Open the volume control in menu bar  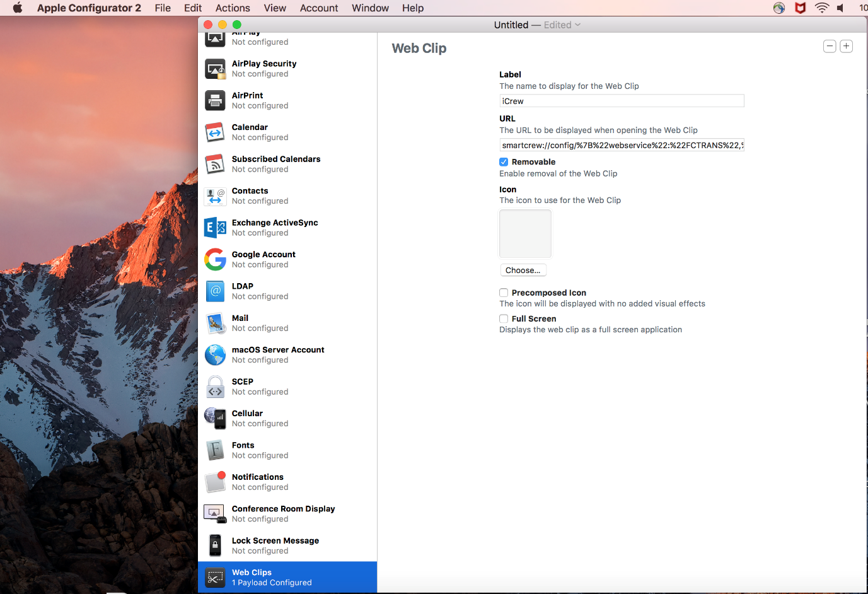pos(840,8)
